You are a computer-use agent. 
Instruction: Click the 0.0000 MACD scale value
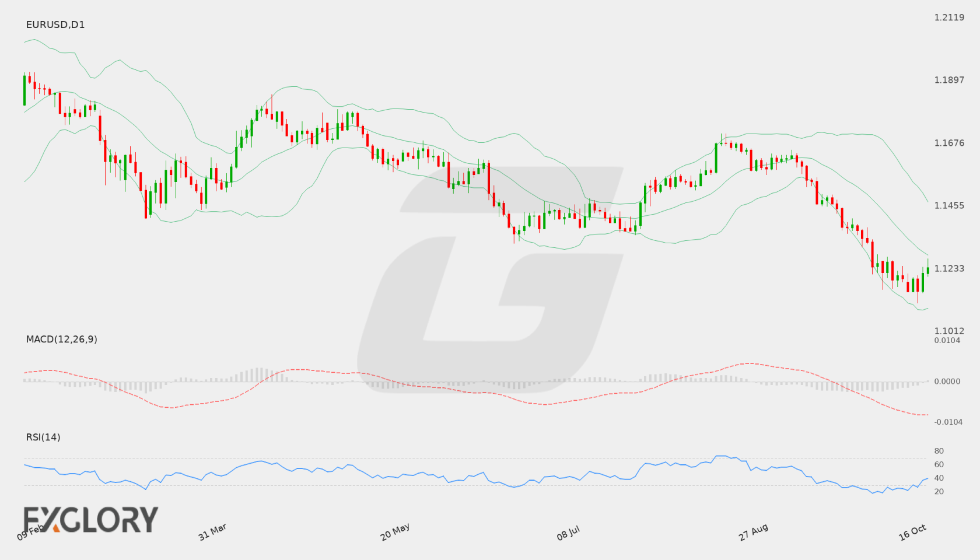tap(947, 381)
